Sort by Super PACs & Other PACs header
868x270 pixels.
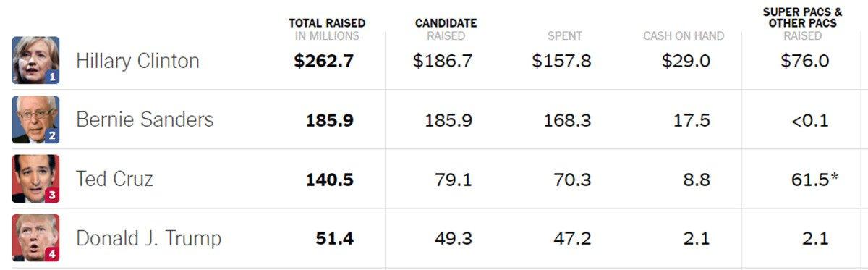coord(803,24)
